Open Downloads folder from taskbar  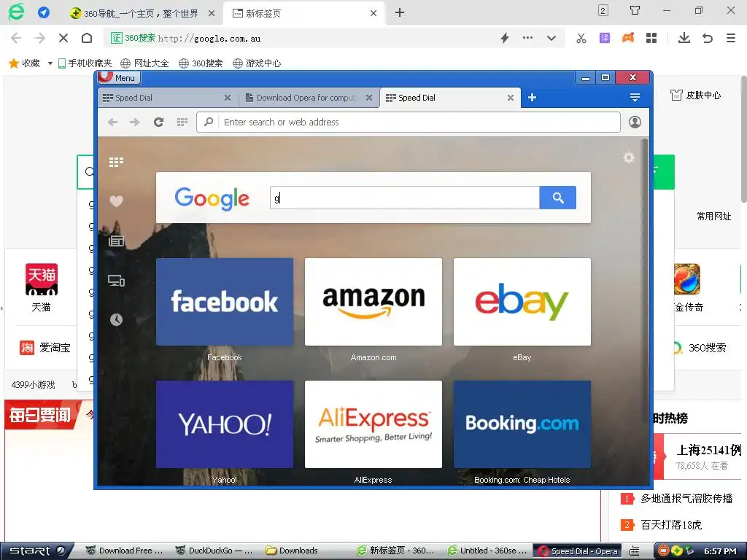click(292, 551)
